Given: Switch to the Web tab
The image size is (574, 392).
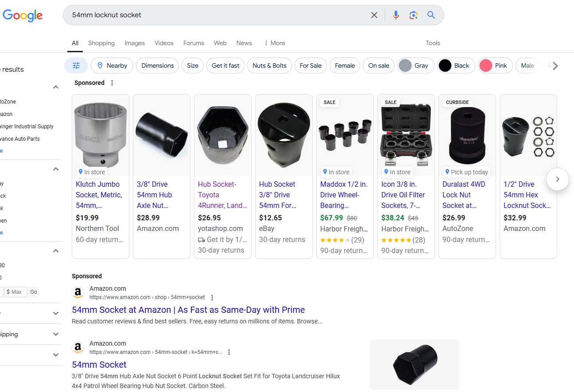Looking at the screenshot, I should tap(220, 43).
